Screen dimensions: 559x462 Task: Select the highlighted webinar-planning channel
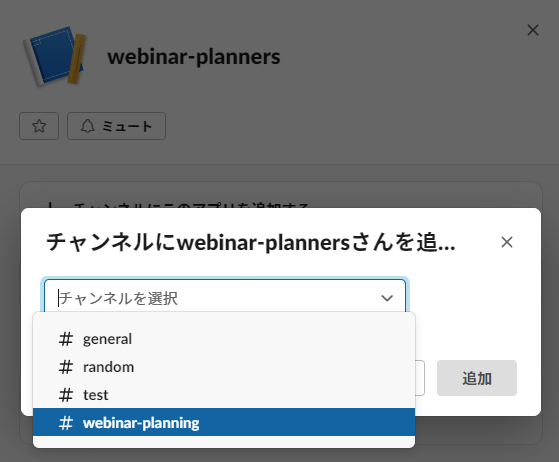tap(224, 422)
